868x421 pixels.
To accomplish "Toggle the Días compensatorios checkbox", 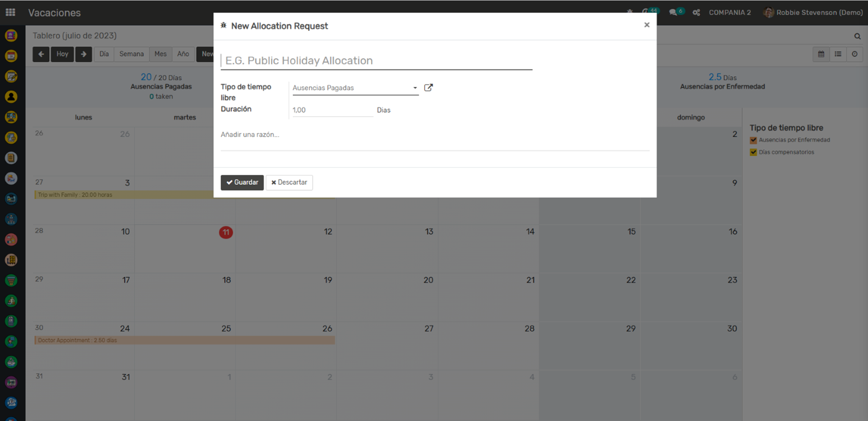I will point(753,152).
